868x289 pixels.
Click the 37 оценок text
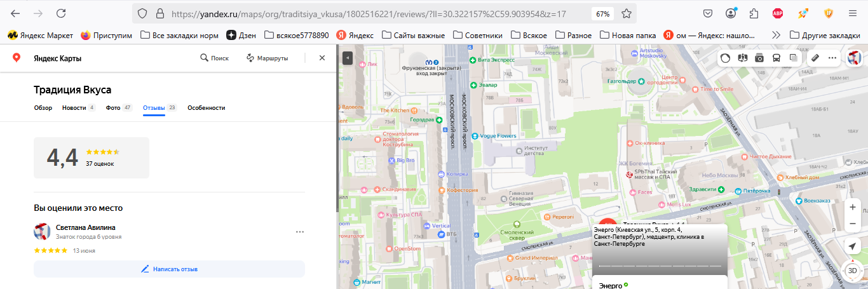[x=100, y=164]
